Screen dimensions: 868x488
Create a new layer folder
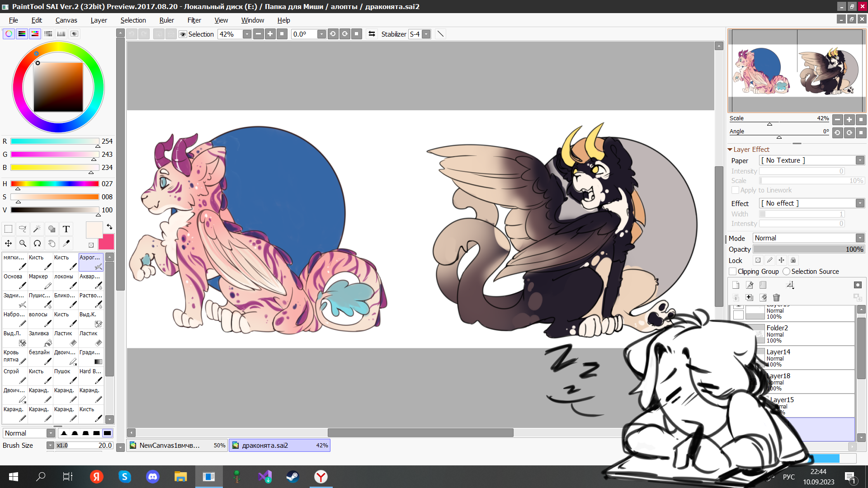[763, 285]
